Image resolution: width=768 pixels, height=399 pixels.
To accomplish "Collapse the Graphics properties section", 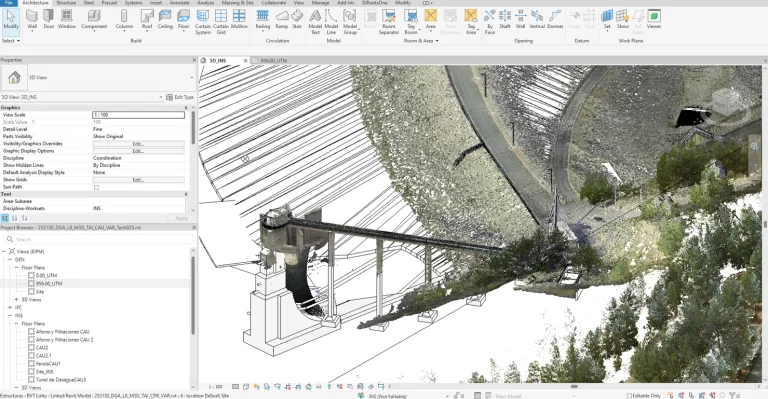I will (x=186, y=107).
